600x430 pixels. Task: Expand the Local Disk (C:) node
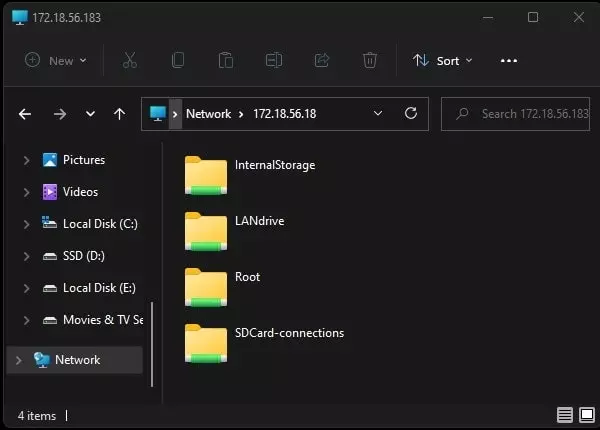point(26,224)
